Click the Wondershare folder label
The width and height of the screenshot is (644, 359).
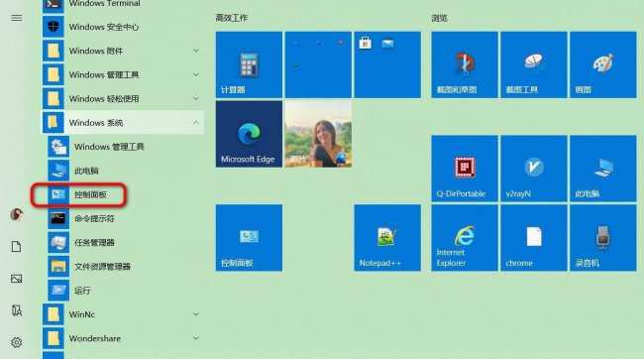point(95,338)
